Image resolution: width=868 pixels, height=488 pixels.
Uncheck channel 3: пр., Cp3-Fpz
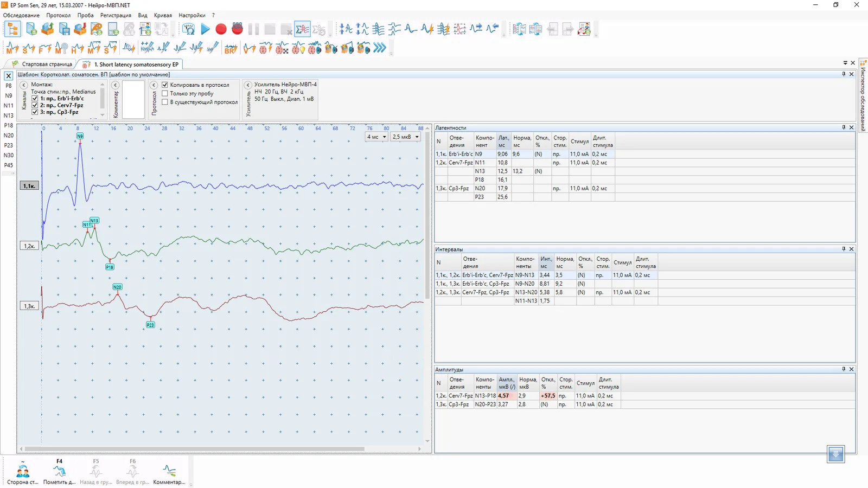coord(35,112)
